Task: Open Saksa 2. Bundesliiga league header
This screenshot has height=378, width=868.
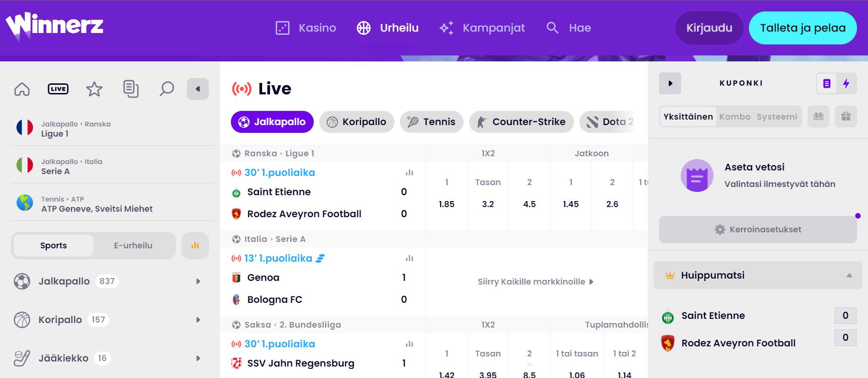Action: 292,325
